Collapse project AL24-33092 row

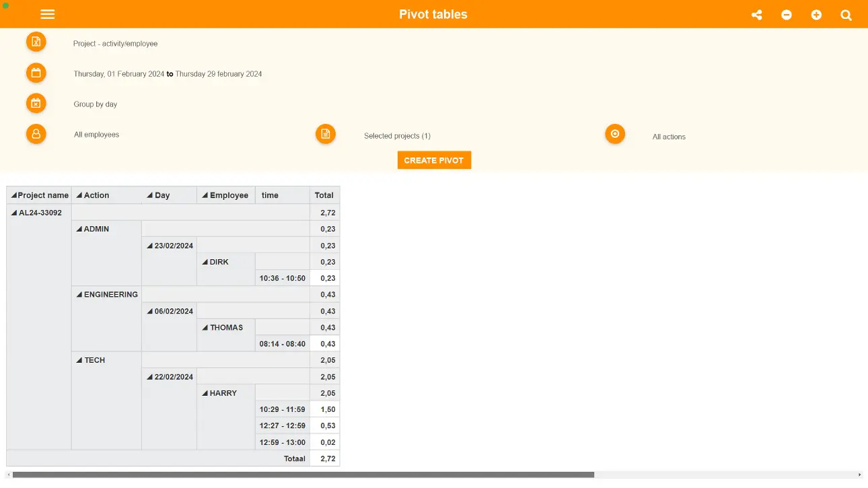pyautogui.click(x=14, y=213)
